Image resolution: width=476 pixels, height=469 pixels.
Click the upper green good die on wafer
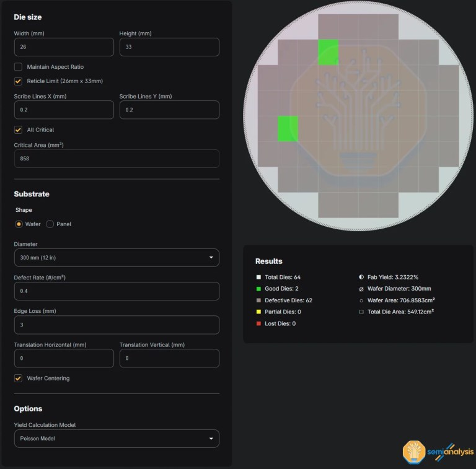click(328, 52)
